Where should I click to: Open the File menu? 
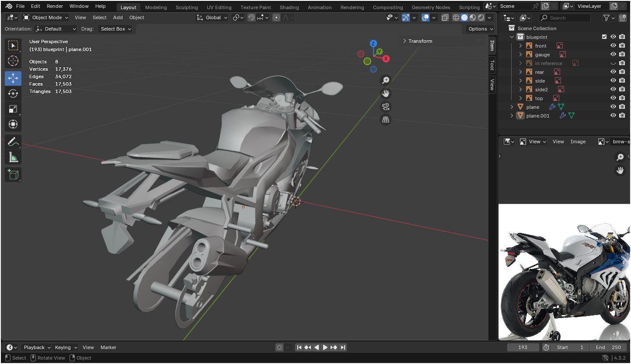coord(20,6)
